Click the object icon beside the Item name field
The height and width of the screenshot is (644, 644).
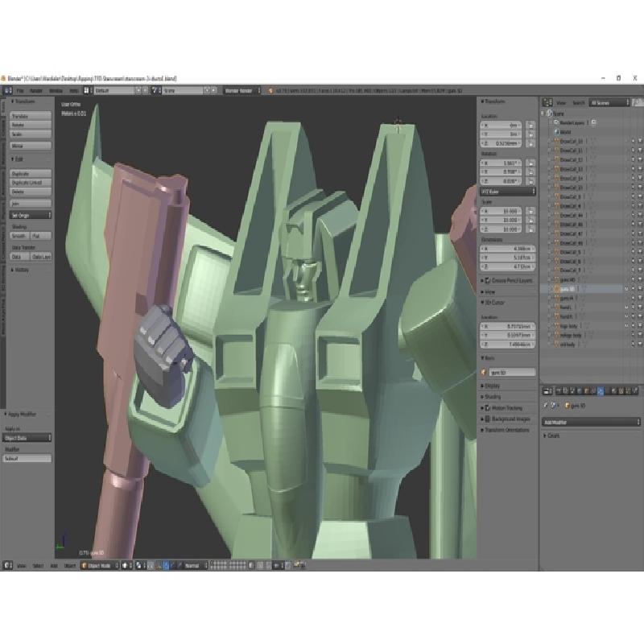tap(484, 373)
